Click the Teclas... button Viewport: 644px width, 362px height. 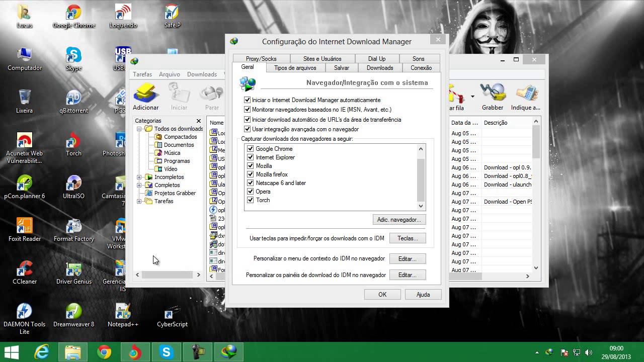pos(407,238)
